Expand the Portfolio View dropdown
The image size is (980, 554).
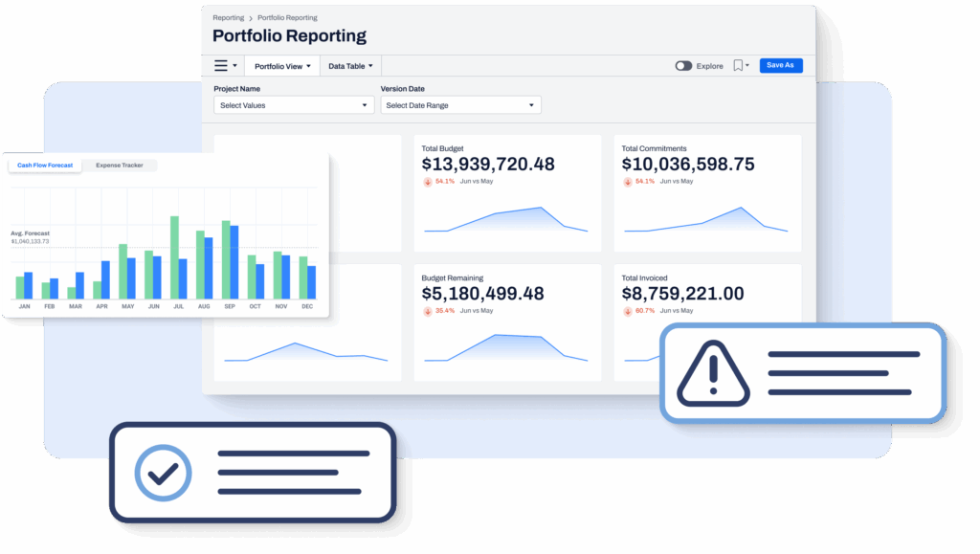[x=282, y=66]
